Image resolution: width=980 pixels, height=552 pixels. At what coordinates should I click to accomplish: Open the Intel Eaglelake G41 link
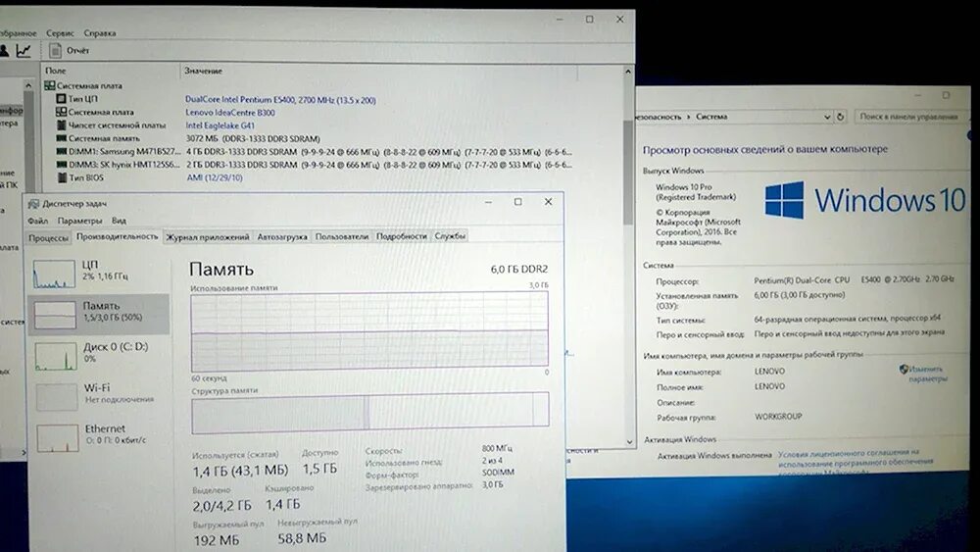[220, 125]
